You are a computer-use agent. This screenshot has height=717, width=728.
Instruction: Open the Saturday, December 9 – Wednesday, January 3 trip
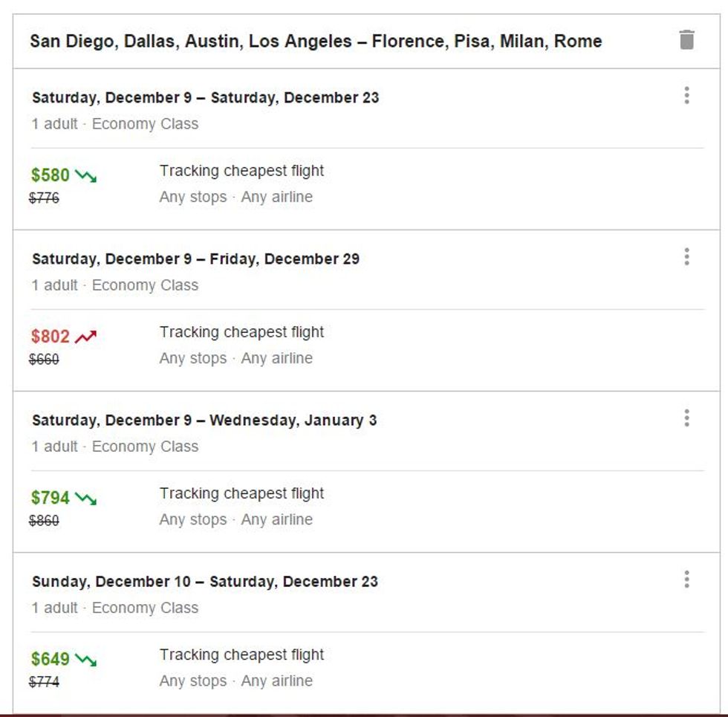(x=204, y=420)
